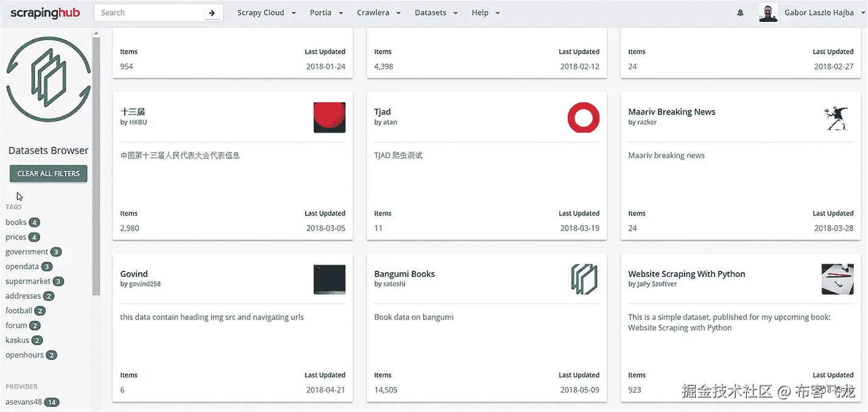868x412 pixels.
Task: Filter by the supermarket tag
Action: 35,281
